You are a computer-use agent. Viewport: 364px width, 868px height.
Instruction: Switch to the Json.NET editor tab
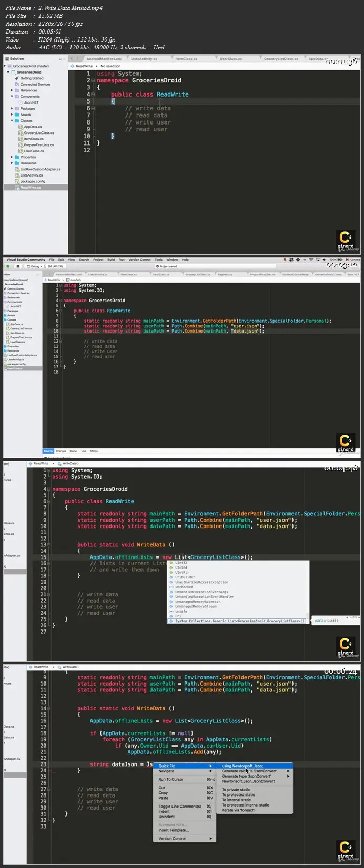353,274
